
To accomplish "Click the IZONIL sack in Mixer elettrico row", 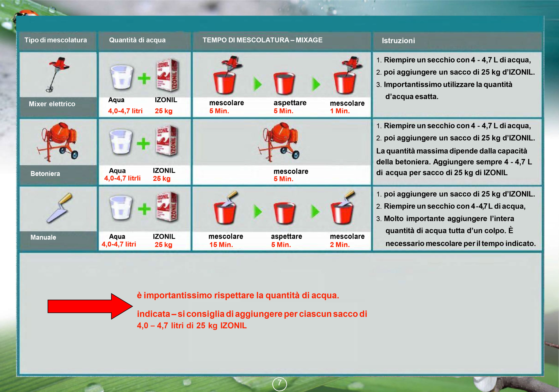I will (x=167, y=75).
